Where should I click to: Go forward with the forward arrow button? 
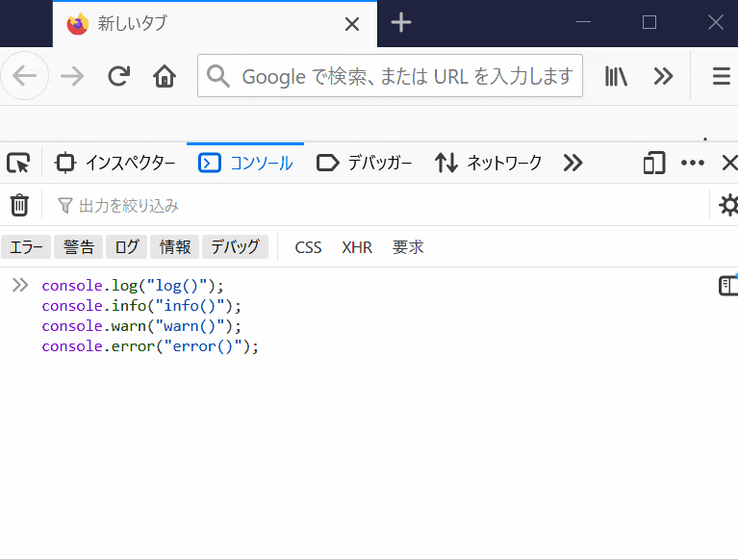(x=72, y=76)
